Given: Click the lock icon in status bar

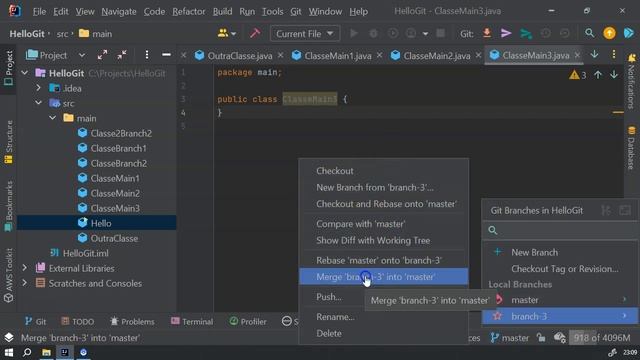Looking at the screenshot, I should pyautogui.click(x=541, y=338).
